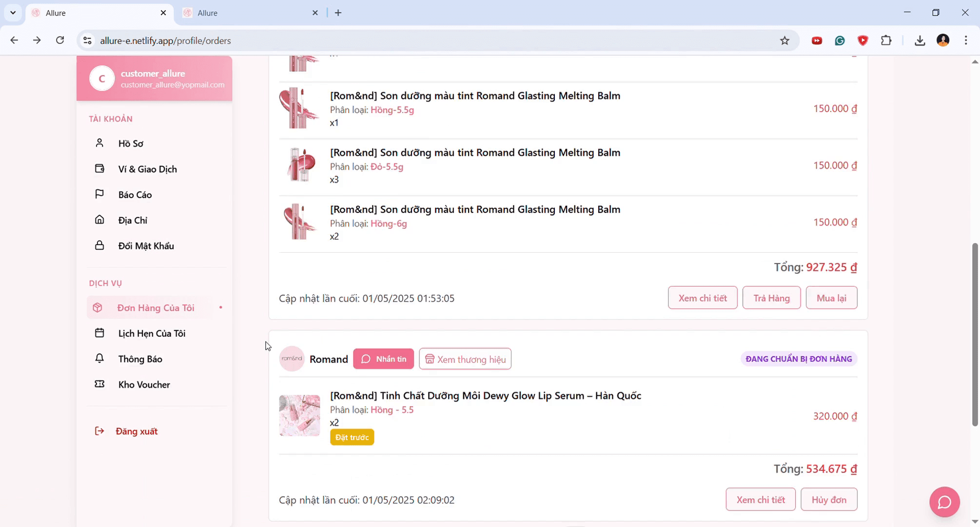Open the Chrome three-dot menu
Viewport: 980px width, 527px height.
tap(965, 41)
